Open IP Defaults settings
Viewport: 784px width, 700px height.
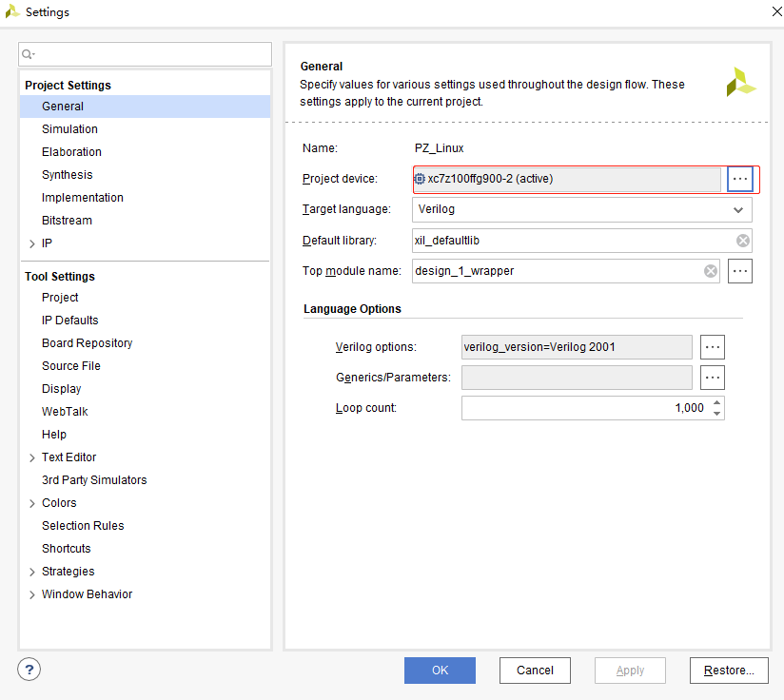70,321
